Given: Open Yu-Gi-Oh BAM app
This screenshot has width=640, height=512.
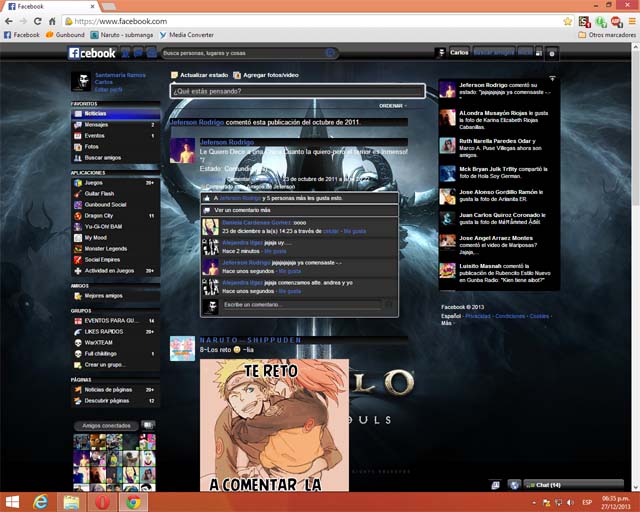Looking at the screenshot, I should point(114,227).
